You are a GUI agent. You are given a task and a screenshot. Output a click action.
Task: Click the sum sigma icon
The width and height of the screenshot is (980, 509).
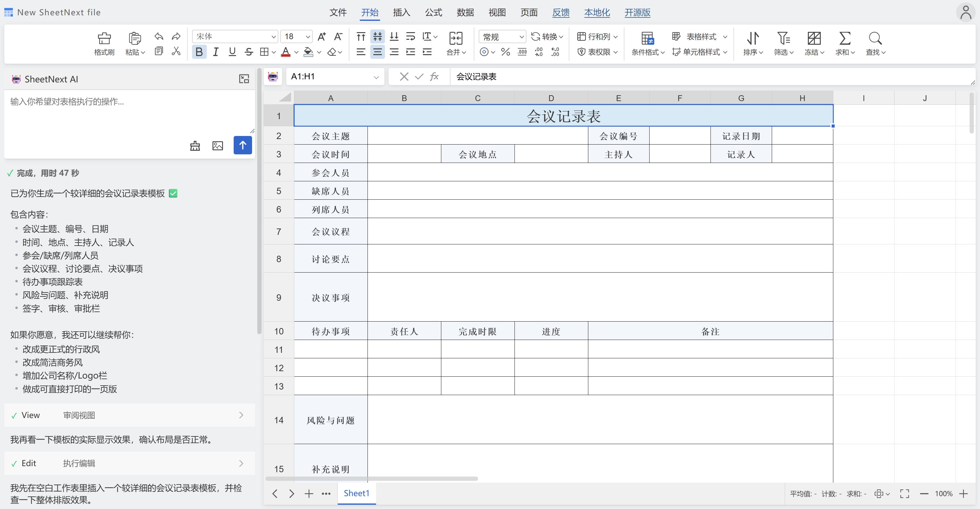[844, 38]
